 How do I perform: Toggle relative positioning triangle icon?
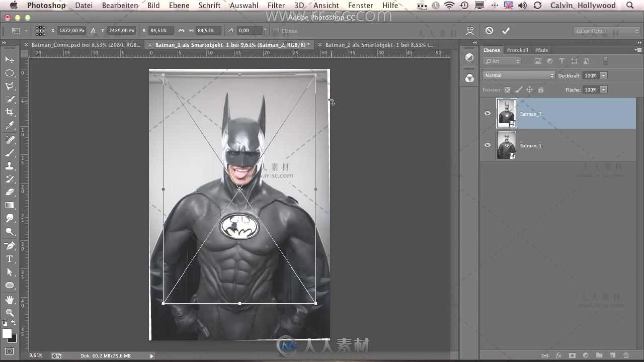[93, 31]
